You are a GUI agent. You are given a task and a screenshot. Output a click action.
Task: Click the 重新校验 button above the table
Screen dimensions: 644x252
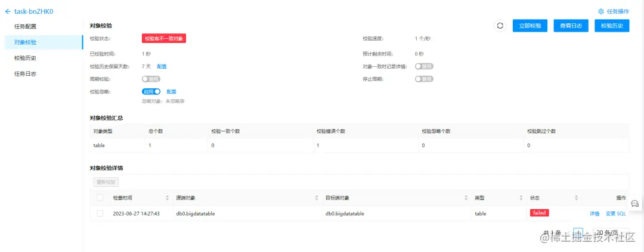[x=106, y=182]
